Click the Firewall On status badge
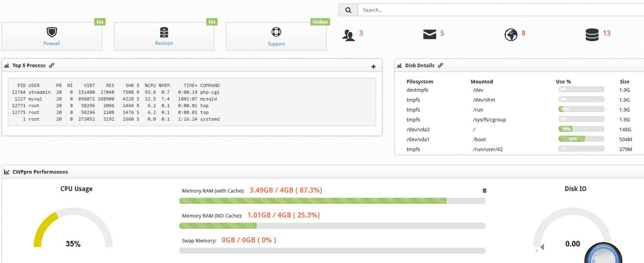This screenshot has height=263, width=644. point(100,22)
